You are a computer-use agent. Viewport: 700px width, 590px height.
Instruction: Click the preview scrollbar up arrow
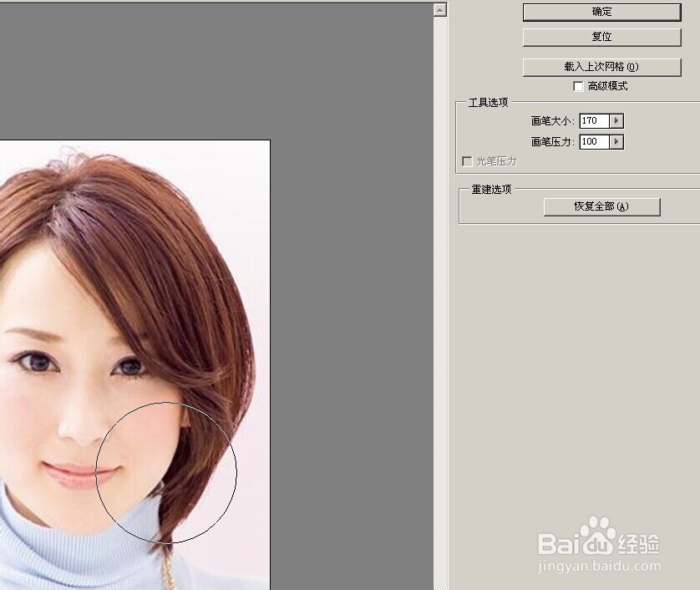tap(440, 10)
